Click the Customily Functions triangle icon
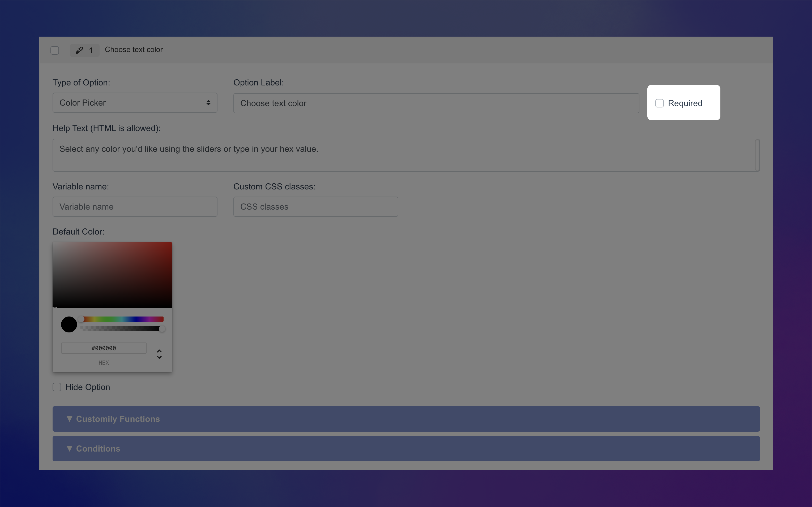 click(x=70, y=418)
